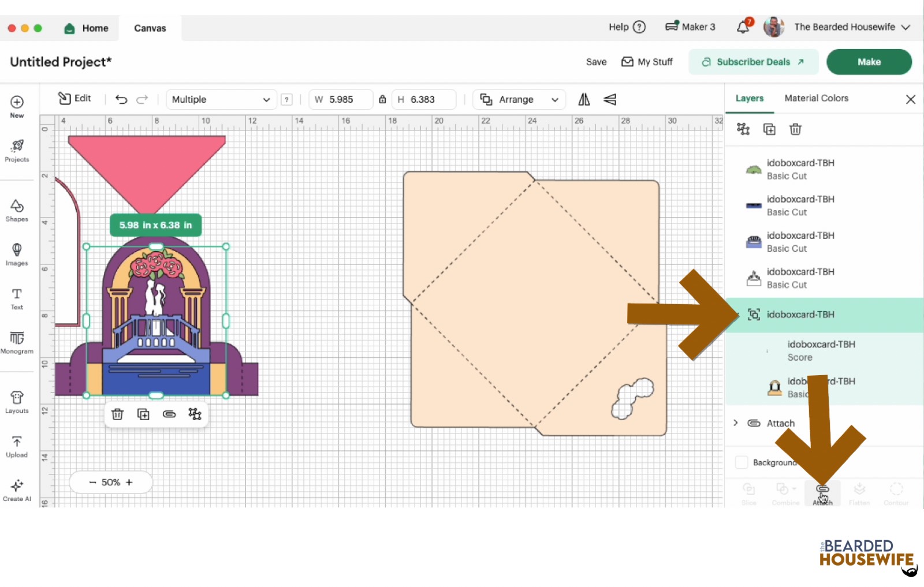Click the Undo arrow in toolbar
Screen dimensions: 924x587
pyautogui.click(x=121, y=99)
